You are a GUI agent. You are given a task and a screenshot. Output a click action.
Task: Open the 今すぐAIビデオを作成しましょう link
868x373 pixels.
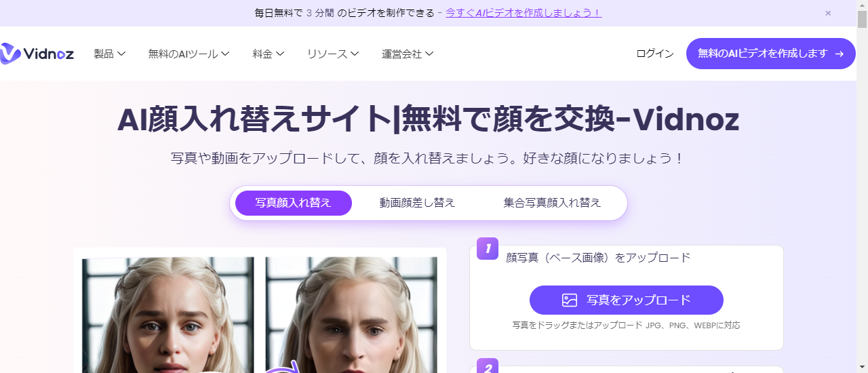click(x=524, y=13)
